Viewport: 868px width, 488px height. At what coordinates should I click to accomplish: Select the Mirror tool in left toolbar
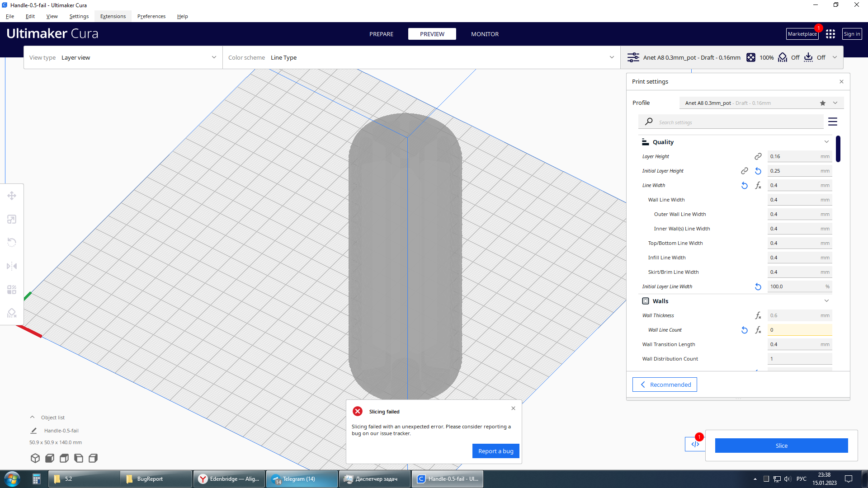tap(12, 266)
